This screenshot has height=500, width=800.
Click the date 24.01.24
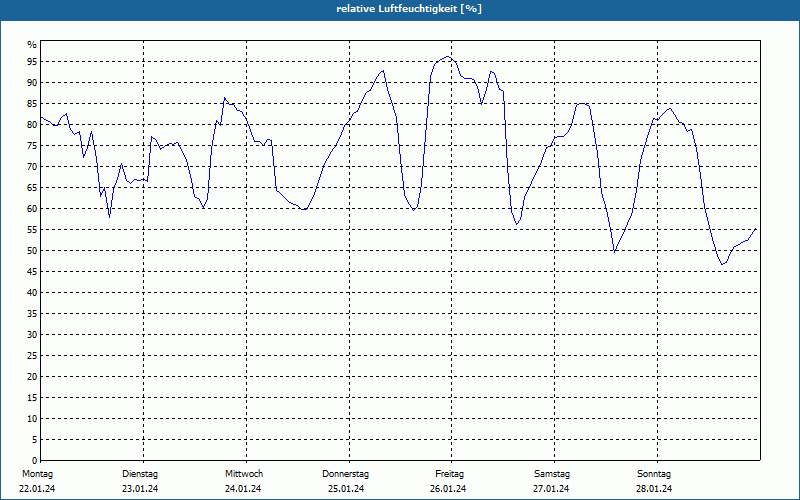coord(243,489)
